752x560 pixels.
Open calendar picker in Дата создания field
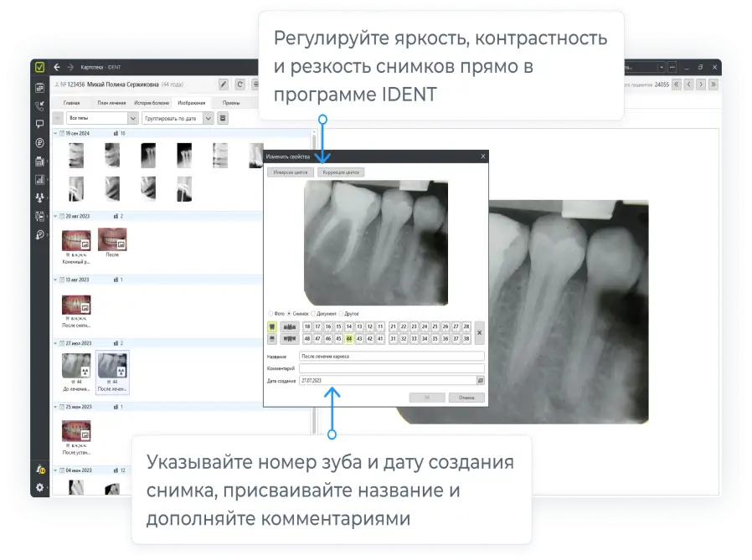coord(480,380)
